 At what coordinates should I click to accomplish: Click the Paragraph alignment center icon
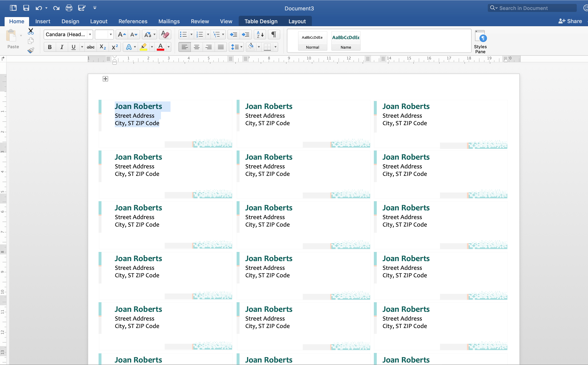click(196, 46)
